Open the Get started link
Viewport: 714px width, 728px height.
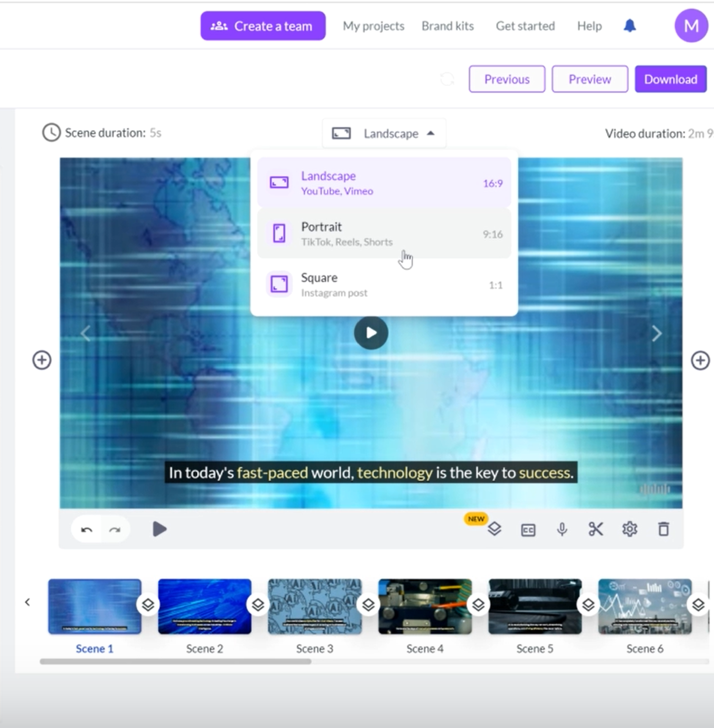(x=525, y=26)
